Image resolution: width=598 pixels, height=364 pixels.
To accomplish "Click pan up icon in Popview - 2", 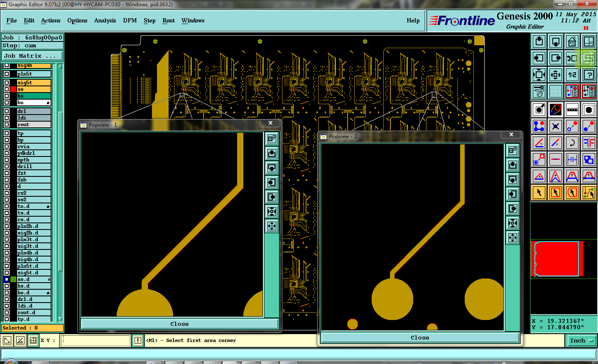I will (x=512, y=165).
